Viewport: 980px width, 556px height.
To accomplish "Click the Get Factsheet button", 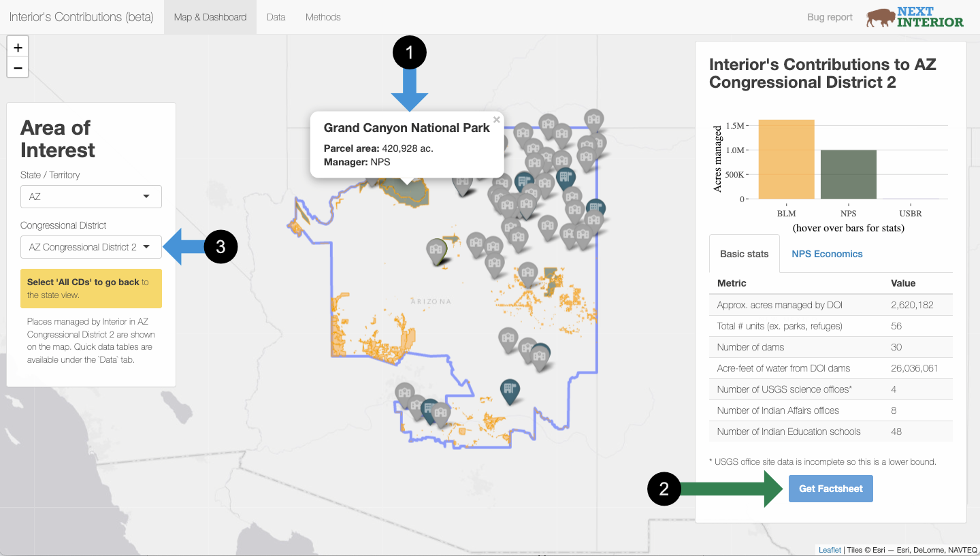I will (830, 489).
